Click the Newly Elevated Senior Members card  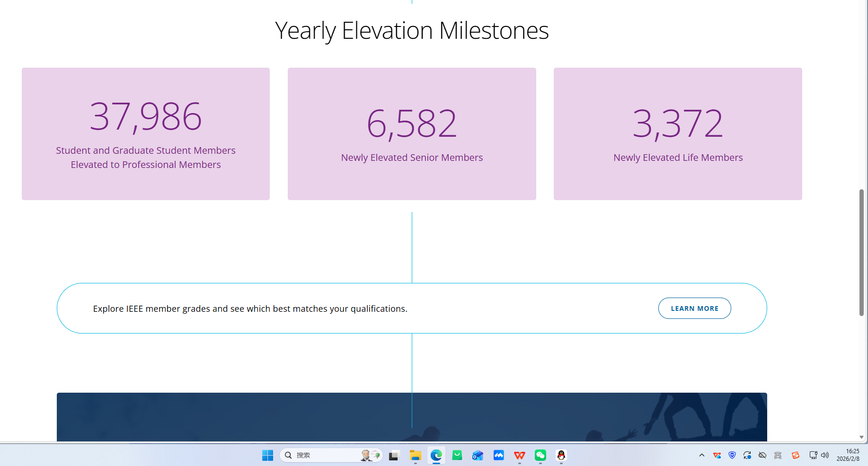pyautogui.click(x=412, y=134)
